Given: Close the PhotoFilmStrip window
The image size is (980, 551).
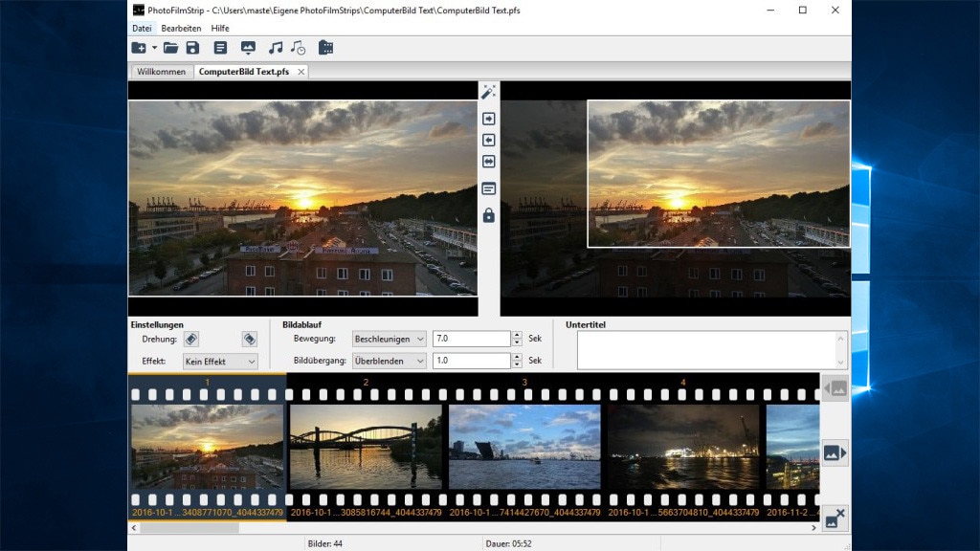Looking at the screenshot, I should click(835, 10).
